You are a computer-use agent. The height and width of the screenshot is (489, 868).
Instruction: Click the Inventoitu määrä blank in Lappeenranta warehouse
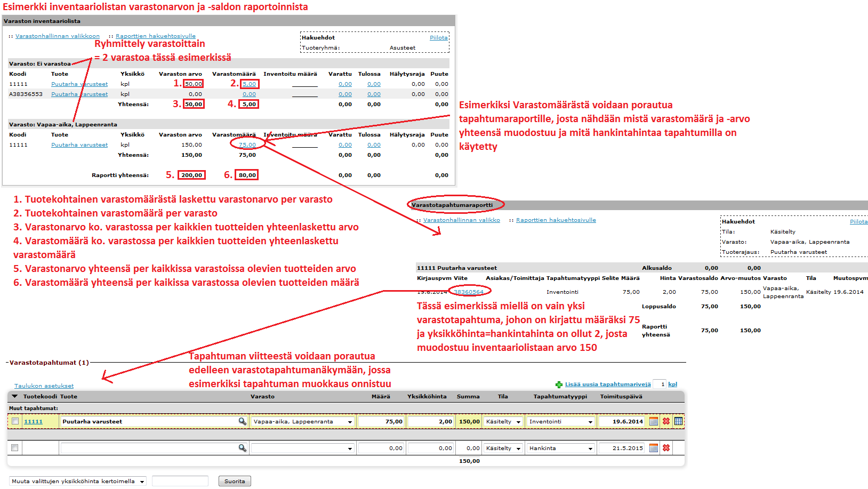tap(305, 145)
